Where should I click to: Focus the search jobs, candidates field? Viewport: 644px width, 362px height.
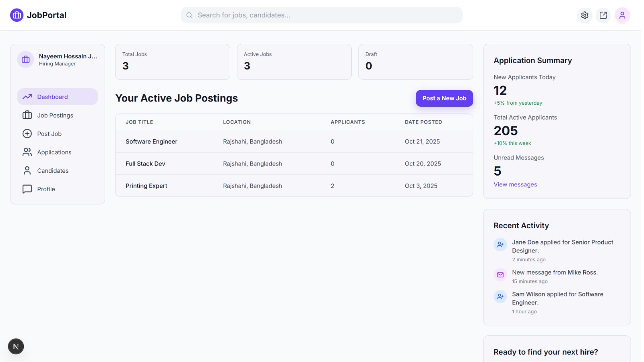[322, 15]
